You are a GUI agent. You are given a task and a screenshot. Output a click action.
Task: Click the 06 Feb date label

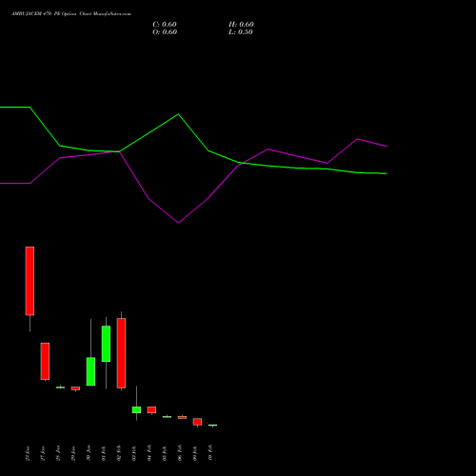pyautogui.click(x=180, y=453)
